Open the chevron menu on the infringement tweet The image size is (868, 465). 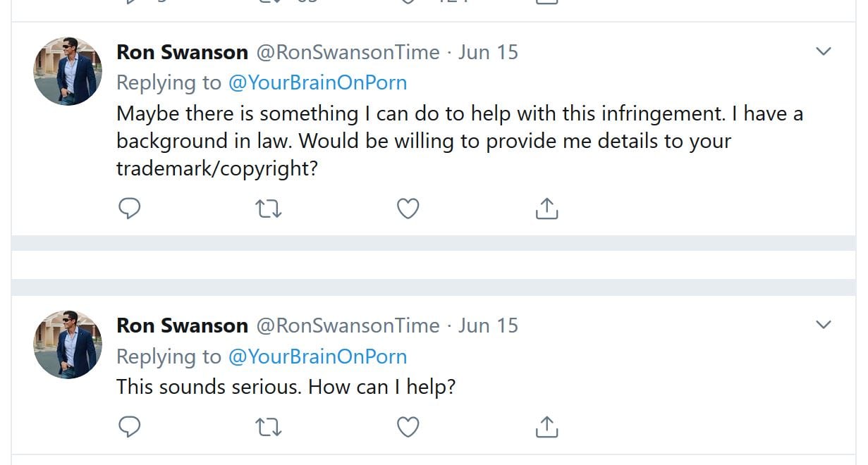click(823, 51)
